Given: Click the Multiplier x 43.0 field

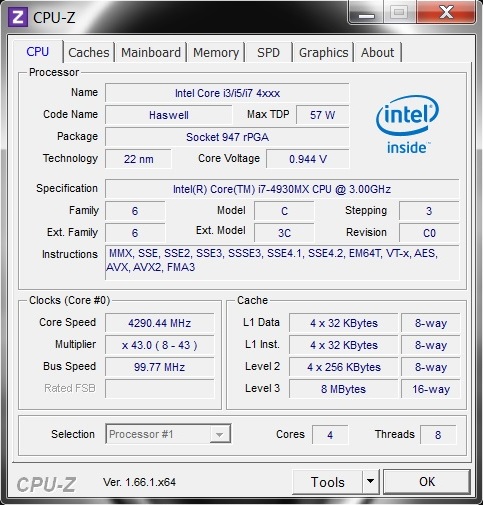Looking at the screenshot, I should click(x=160, y=345).
